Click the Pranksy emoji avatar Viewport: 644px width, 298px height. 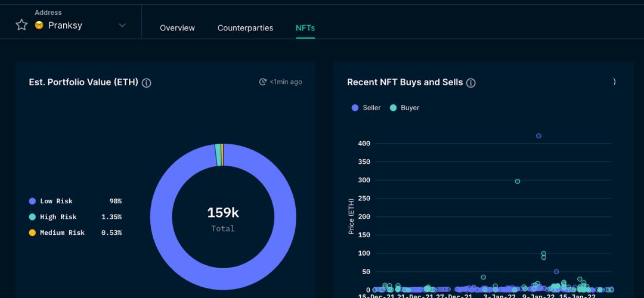pos(39,25)
